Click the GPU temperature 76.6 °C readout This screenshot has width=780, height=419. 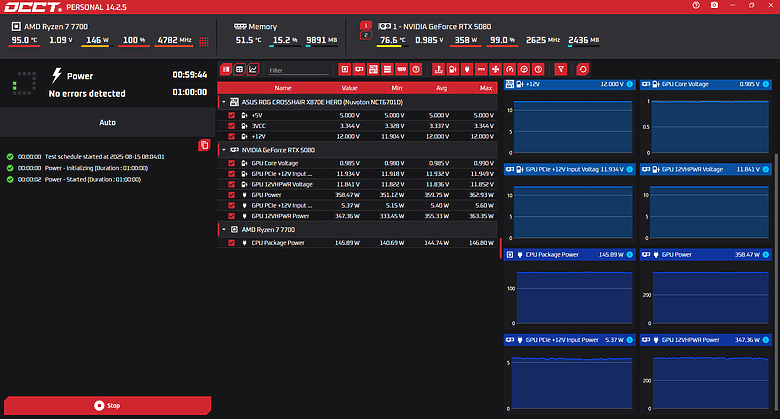pos(392,40)
